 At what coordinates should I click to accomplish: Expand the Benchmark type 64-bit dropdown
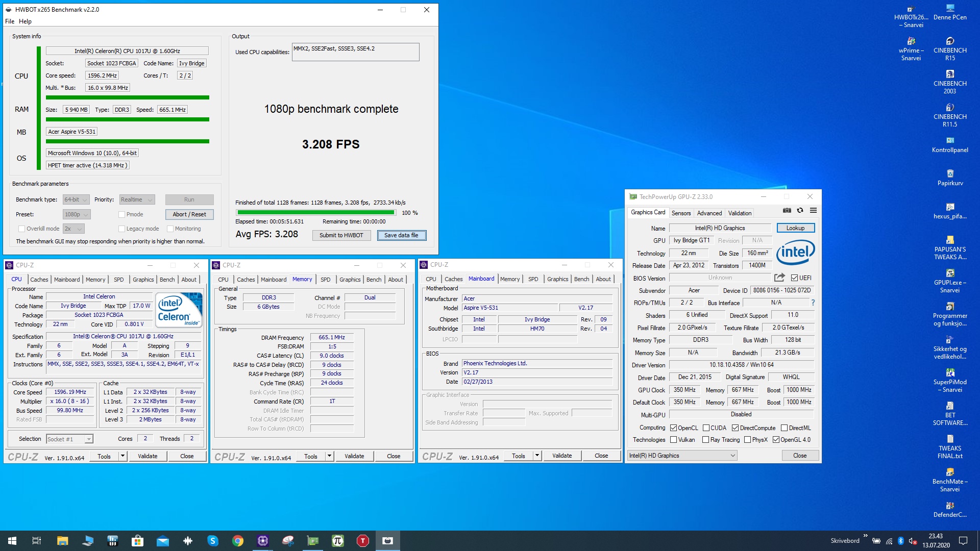click(x=76, y=200)
